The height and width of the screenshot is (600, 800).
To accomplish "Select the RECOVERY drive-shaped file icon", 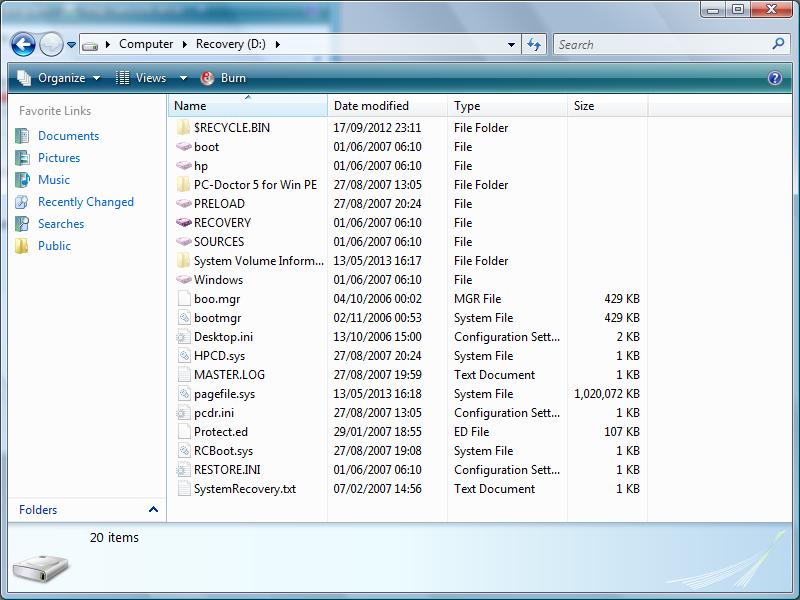I will coord(183,222).
